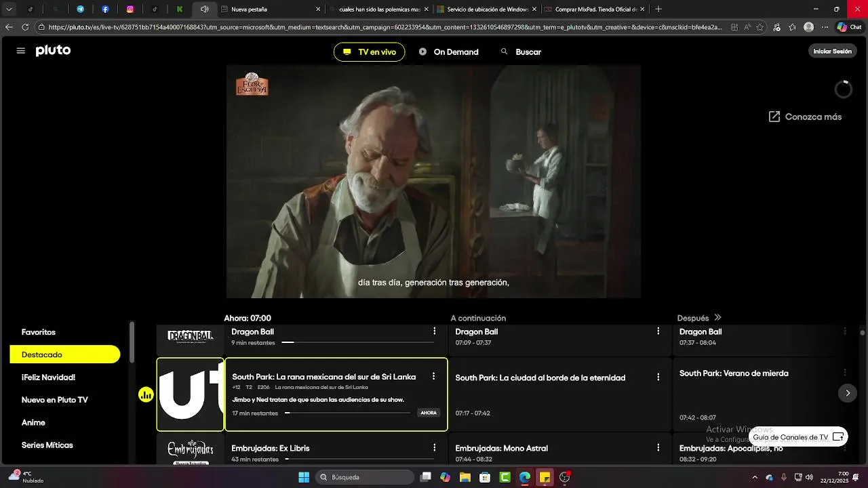Viewport: 868px width, 488px height.
Task: Open Conozca más link
Action: 805,117
